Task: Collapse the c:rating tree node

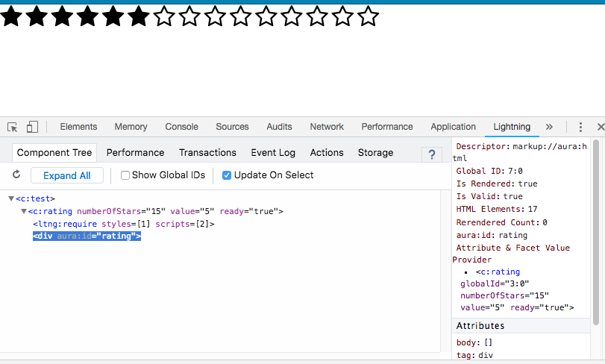Action: [x=24, y=211]
